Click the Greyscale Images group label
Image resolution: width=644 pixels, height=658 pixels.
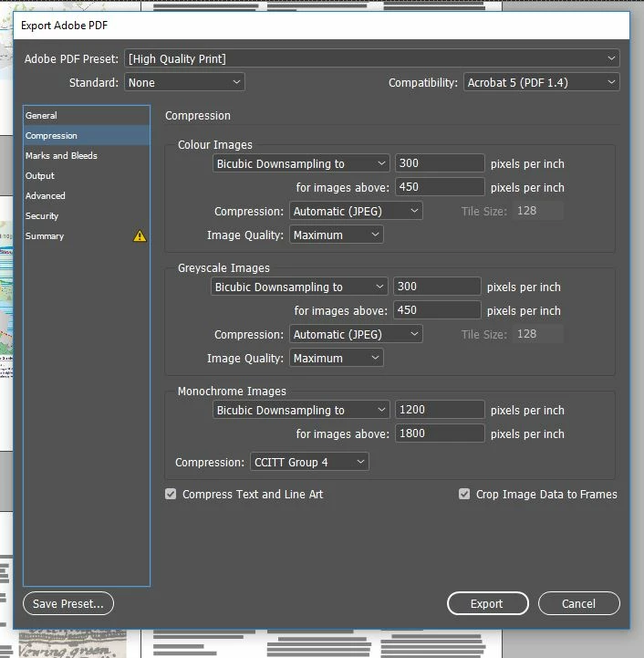pyautogui.click(x=223, y=268)
